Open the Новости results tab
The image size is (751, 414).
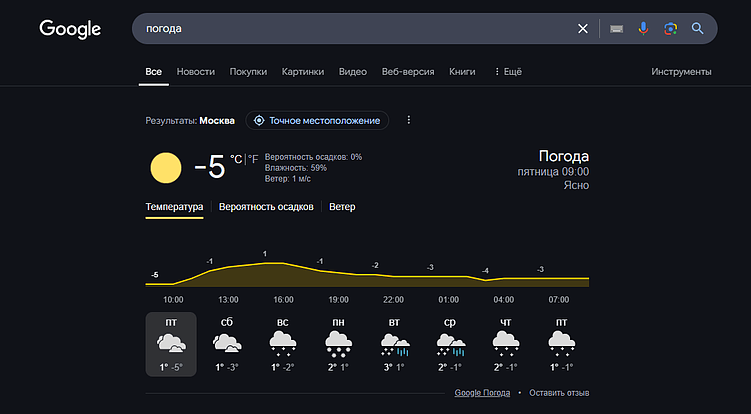pos(195,72)
